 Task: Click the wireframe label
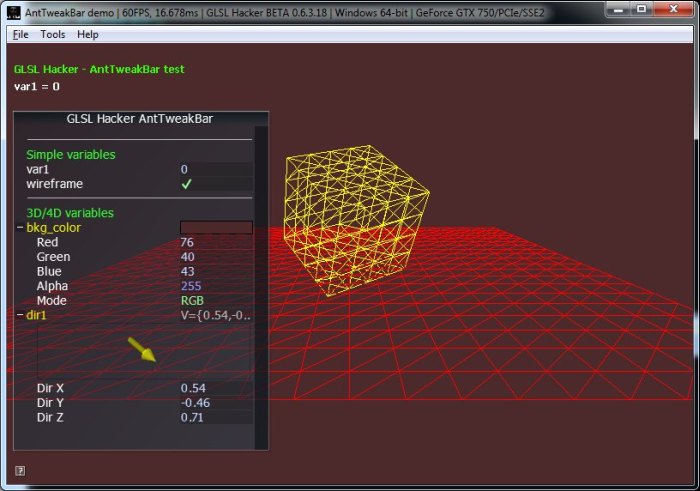click(54, 183)
